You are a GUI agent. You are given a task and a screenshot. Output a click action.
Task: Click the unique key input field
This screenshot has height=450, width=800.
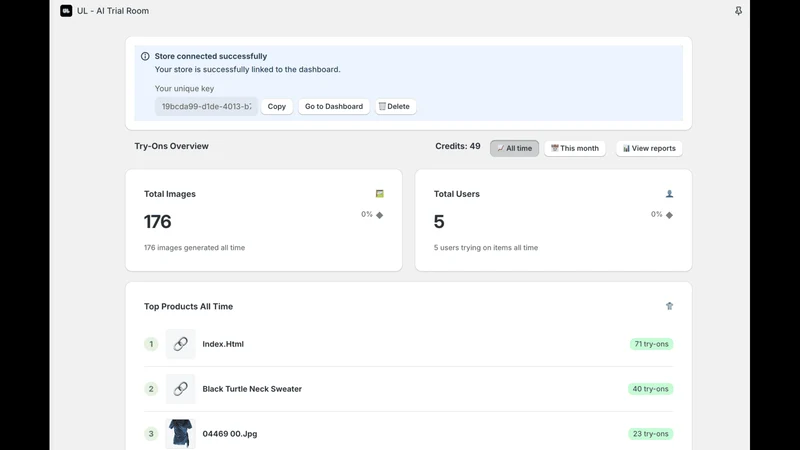click(207, 106)
